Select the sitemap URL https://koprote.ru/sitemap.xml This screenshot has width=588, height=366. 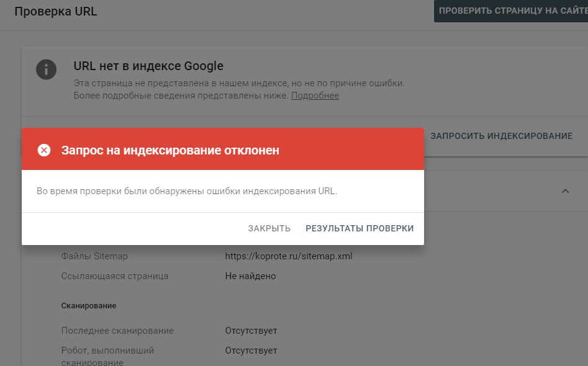point(288,256)
